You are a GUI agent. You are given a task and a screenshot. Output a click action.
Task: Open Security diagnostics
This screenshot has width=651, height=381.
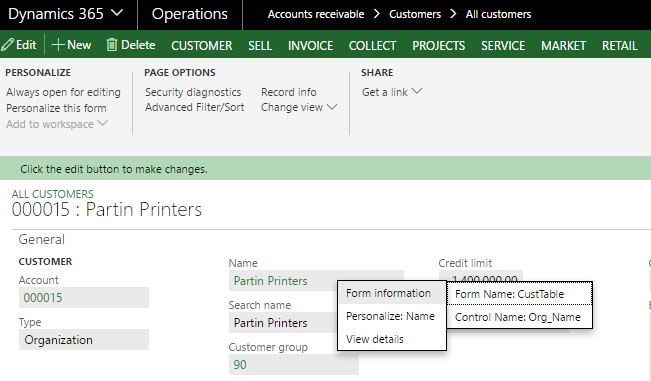coord(193,92)
